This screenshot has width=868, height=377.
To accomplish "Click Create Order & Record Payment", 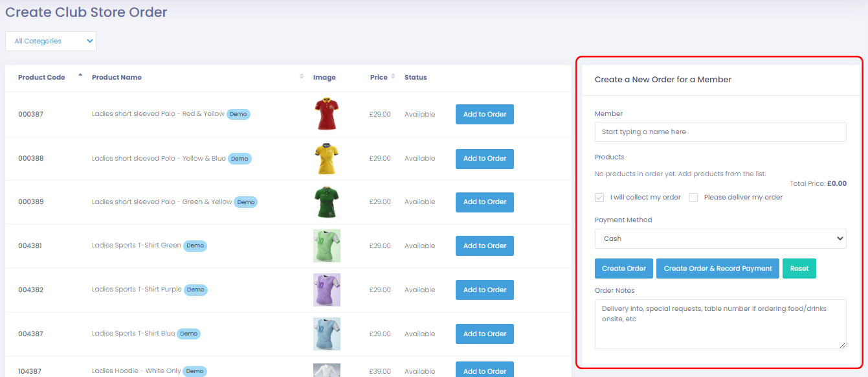I will [717, 268].
